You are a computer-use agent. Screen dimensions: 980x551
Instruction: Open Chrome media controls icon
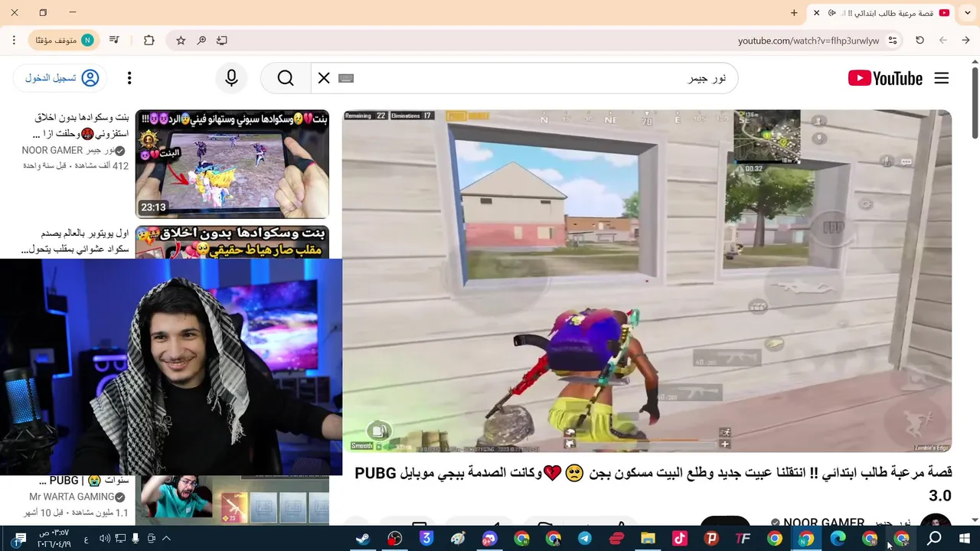114,41
